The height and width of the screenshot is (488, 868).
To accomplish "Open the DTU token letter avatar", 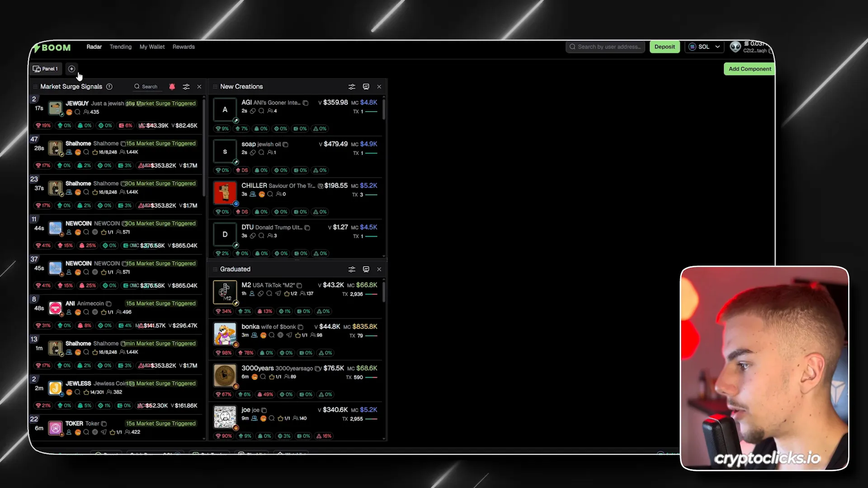I will (225, 235).
